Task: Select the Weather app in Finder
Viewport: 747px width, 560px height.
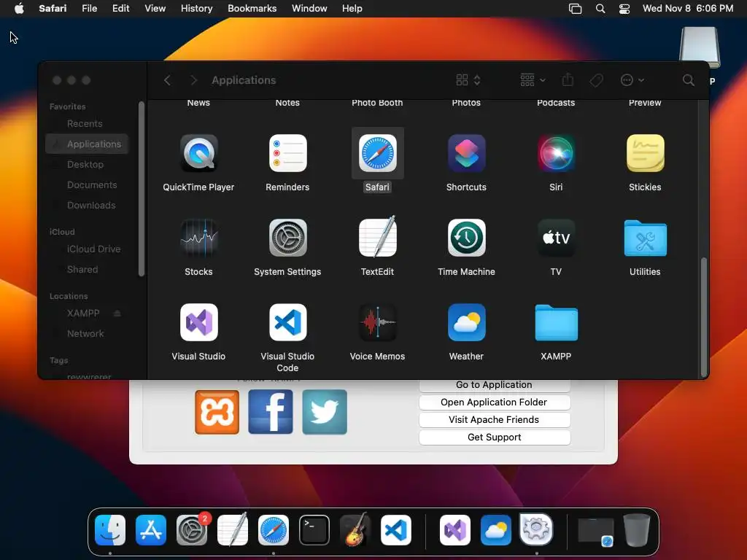Action: point(466,322)
